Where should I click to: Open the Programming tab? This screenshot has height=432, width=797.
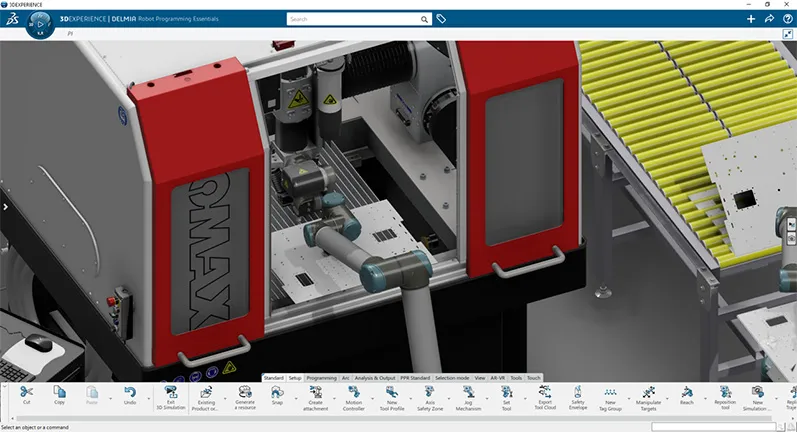(x=321, y=378)
